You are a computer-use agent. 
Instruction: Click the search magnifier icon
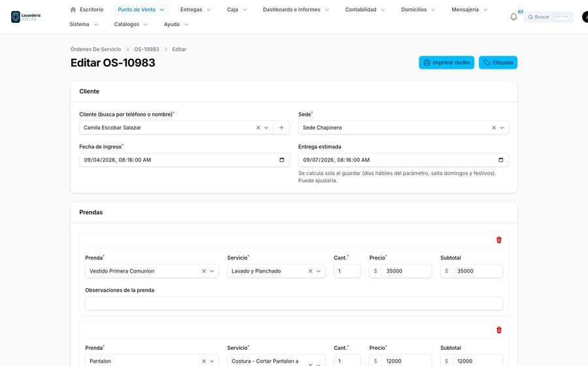[x=531, y=17]
